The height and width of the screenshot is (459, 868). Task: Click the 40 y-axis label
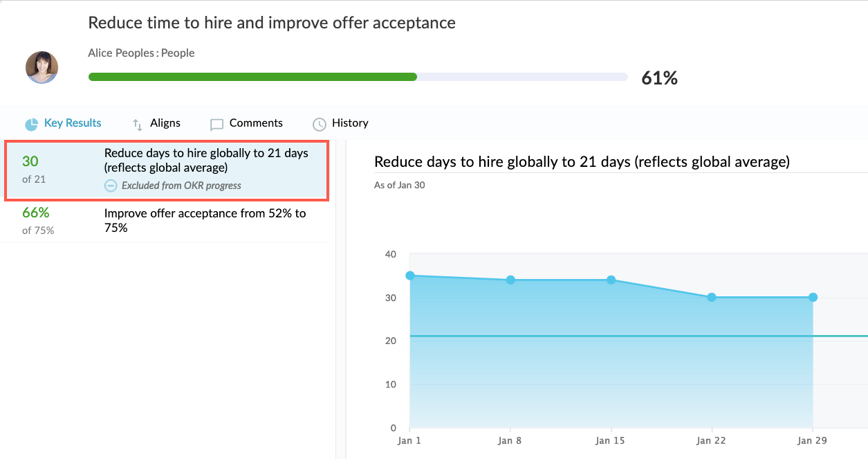point(391,255)
